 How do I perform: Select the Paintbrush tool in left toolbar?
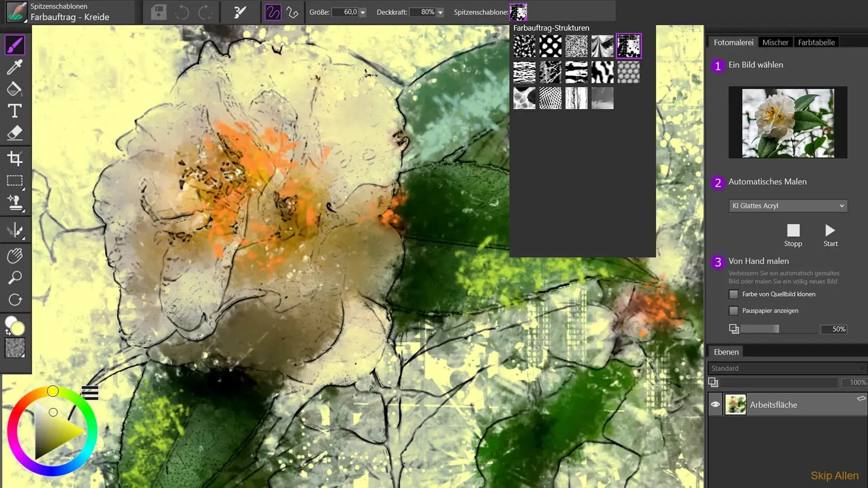pos(15,45)
